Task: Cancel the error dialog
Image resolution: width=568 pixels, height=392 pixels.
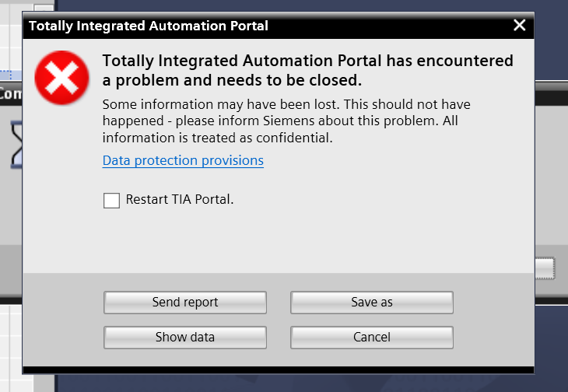Action: (x=371, y=338)
